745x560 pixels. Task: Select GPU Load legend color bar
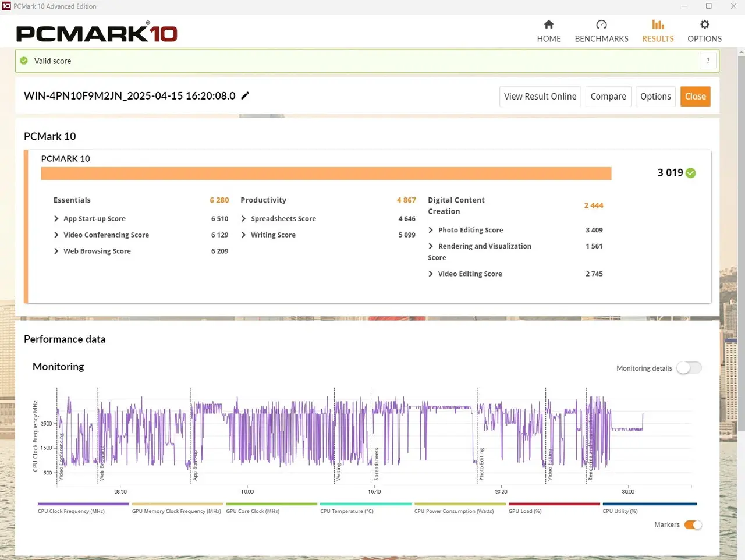tap(554, 504)
